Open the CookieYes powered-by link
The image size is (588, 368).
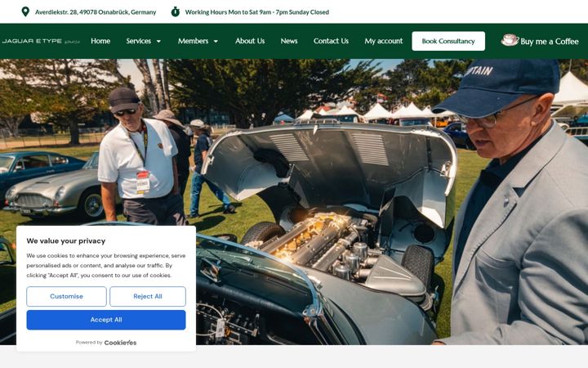click(120, 343)
